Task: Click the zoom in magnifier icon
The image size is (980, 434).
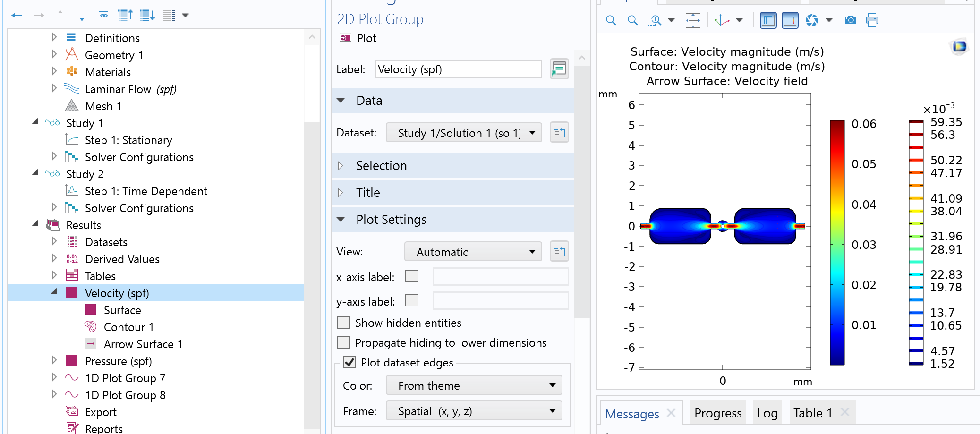Action: point(611,20)
